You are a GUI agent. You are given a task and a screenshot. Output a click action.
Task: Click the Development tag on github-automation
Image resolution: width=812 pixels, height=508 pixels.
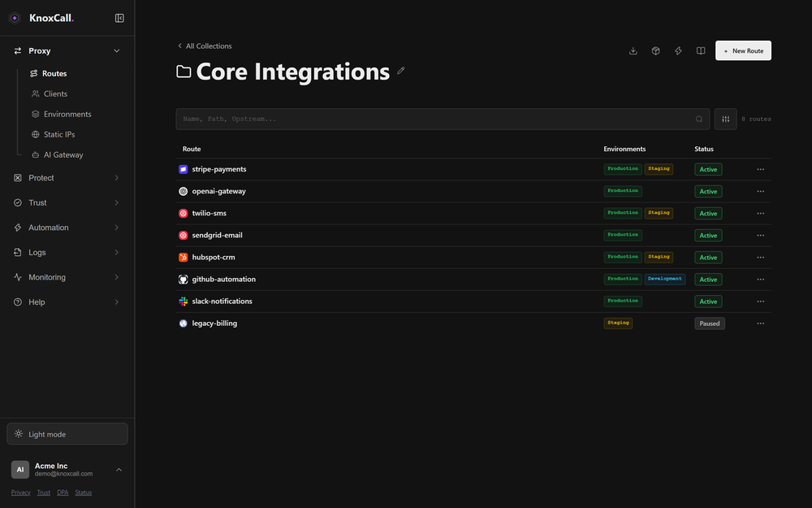pyautogui.click(x=665, y=279)
